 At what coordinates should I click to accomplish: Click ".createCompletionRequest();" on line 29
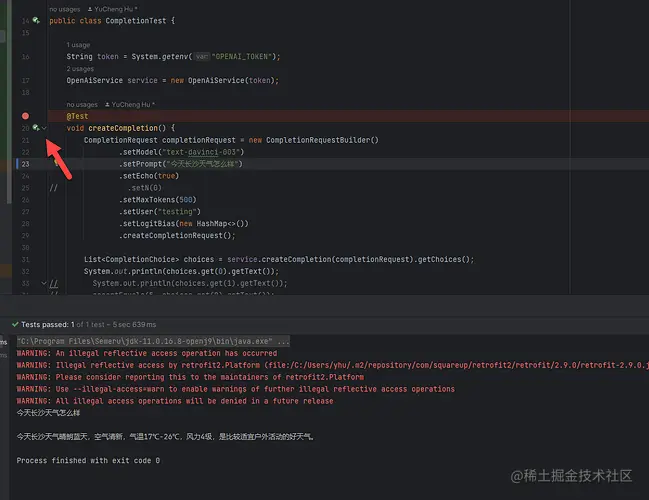click(x=177, y=236)
